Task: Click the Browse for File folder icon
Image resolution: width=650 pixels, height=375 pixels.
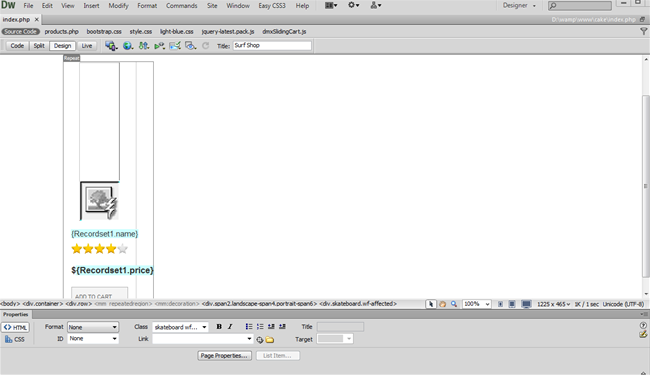Action: click(270, 339)
